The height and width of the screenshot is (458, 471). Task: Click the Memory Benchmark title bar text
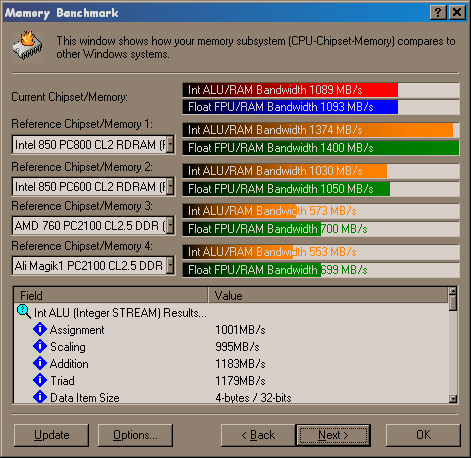click(x=62, y=13)
